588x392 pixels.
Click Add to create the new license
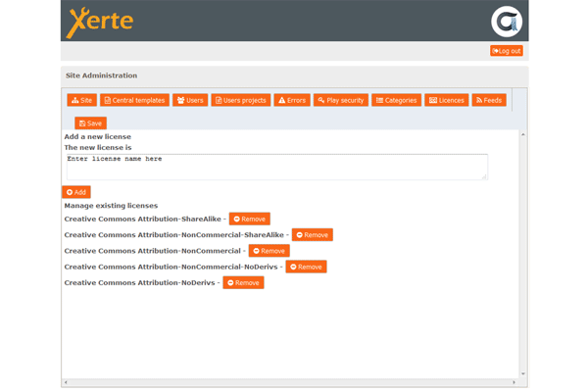(x=76, y=192)
